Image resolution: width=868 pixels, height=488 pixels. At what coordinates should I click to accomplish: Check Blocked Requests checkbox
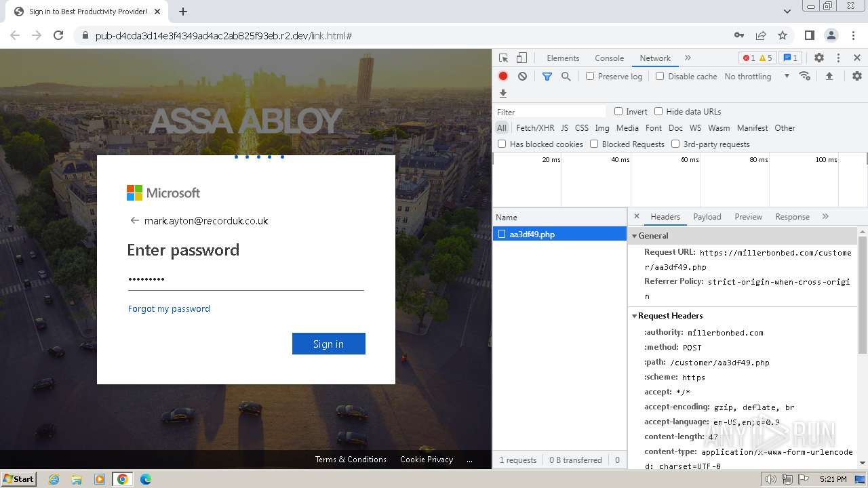[594, 144]
